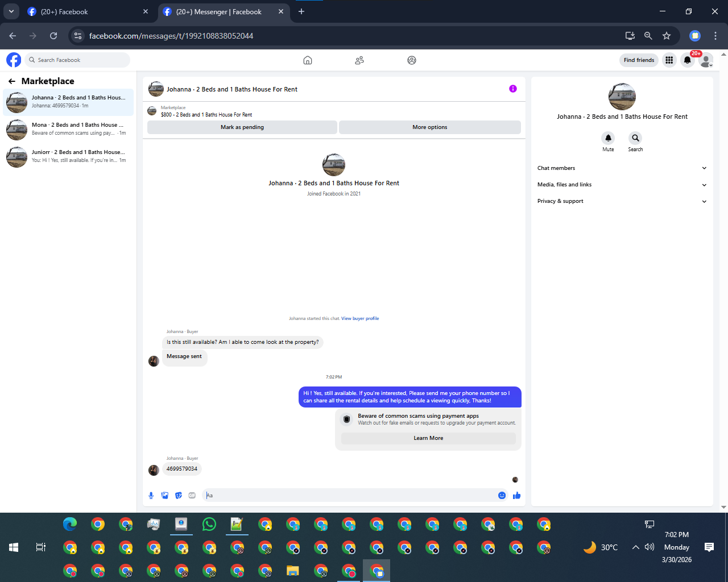The width and height of the screenshot is (728, 582).
Task: Open the Facebook menu grid icon
Action: (x=669, y=60)
